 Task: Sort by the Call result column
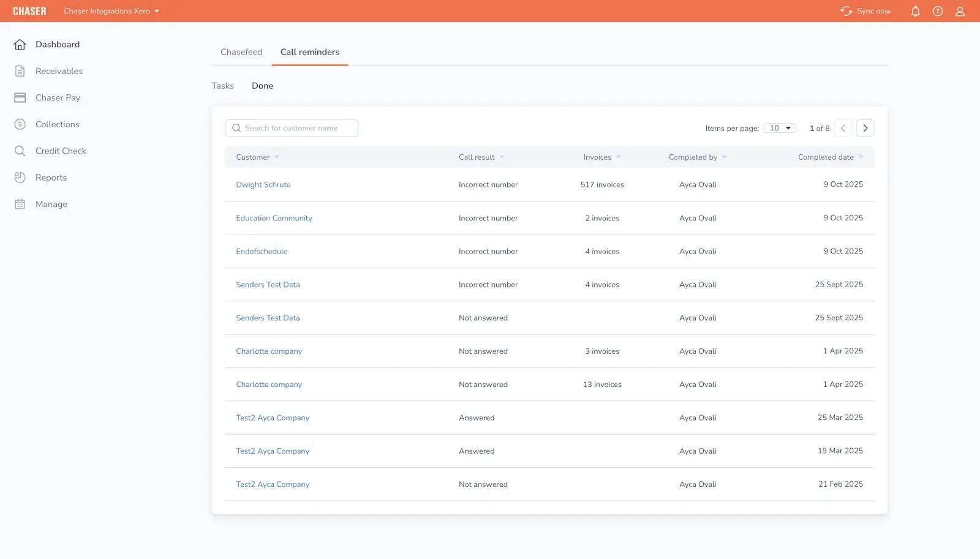tap(481, 157)
